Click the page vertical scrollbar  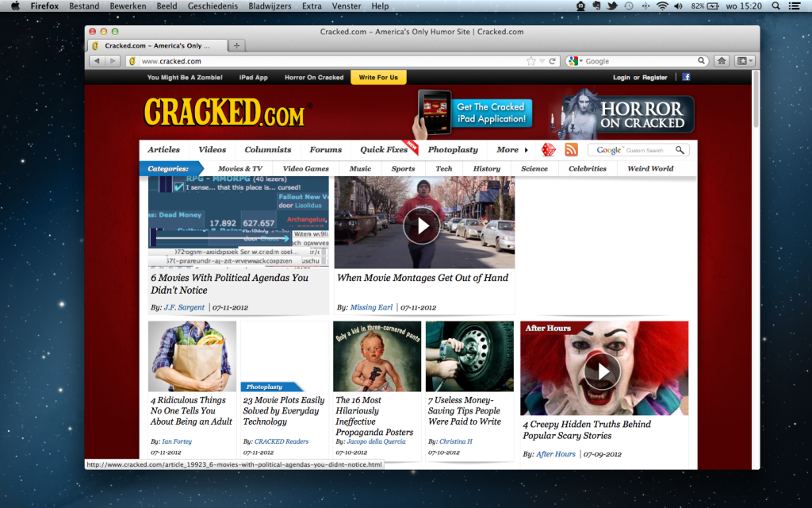[756, 98]
